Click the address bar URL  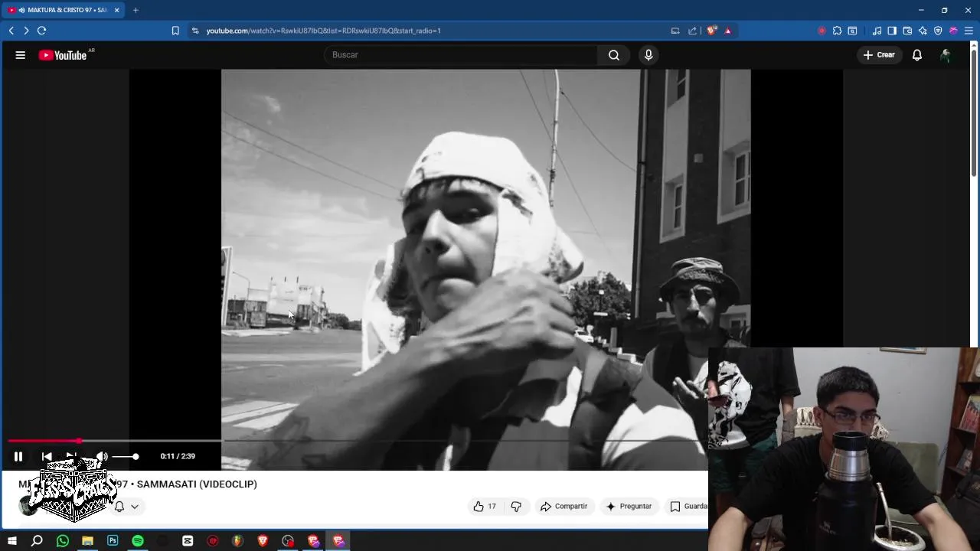[x=323, y=31]
